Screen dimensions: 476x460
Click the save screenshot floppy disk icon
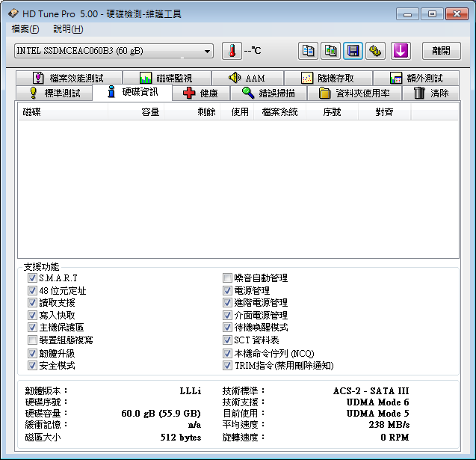[353, 51]
